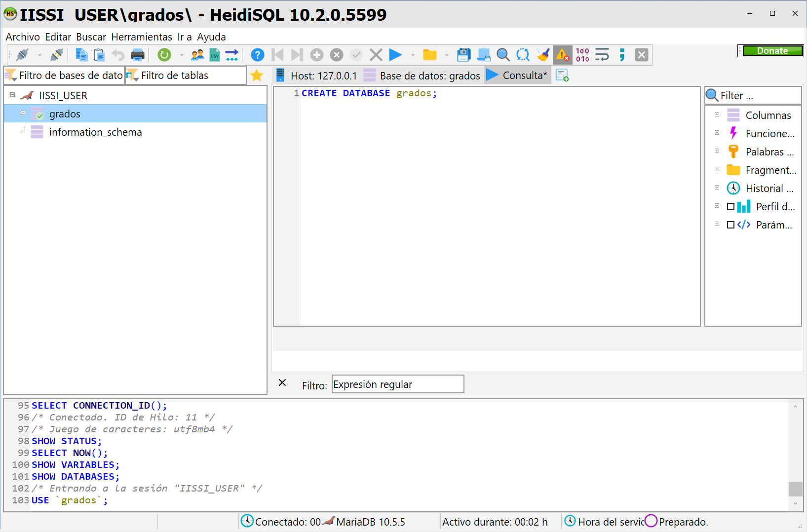
Task: Expand the grados database node
Action: 23,113
